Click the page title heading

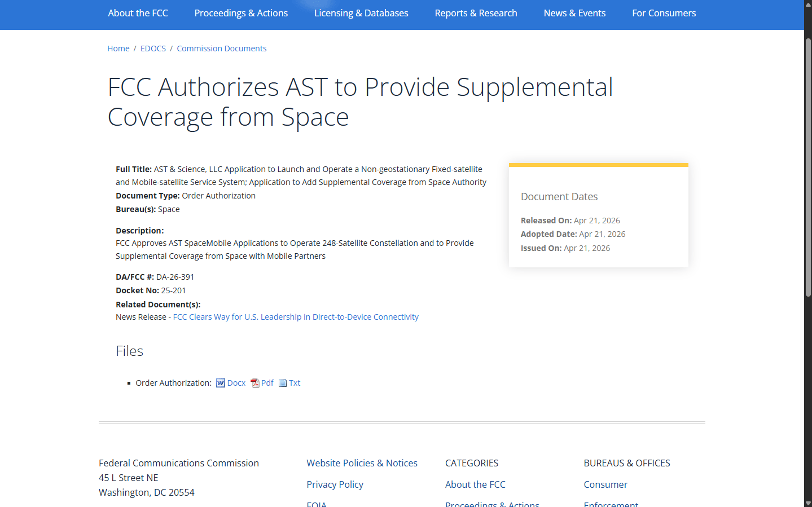[360, 102]
